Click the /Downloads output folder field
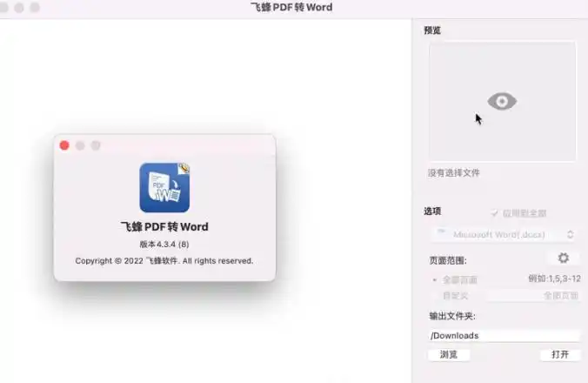The image size is (588, 383). (504, 335)
